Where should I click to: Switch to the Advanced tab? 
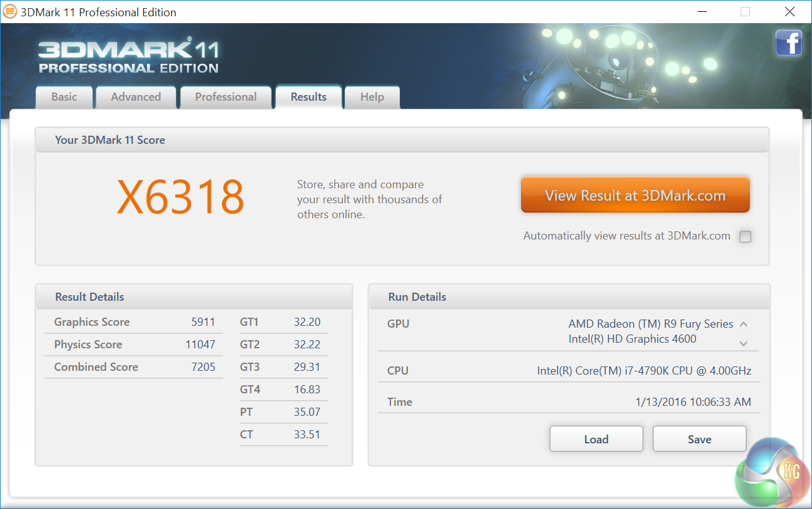136,97
